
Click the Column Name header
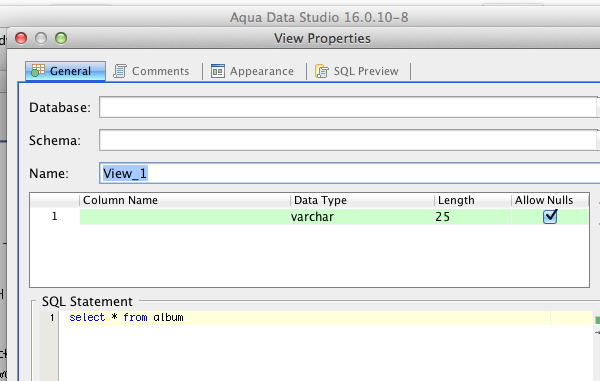click(x=185, y=200)
